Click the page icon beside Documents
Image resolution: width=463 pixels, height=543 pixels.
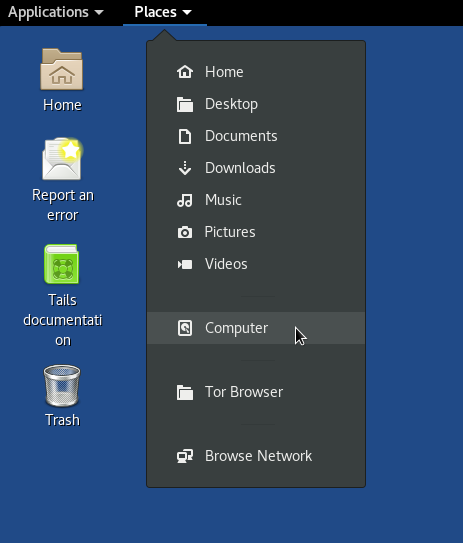click(x=185, y=136)
